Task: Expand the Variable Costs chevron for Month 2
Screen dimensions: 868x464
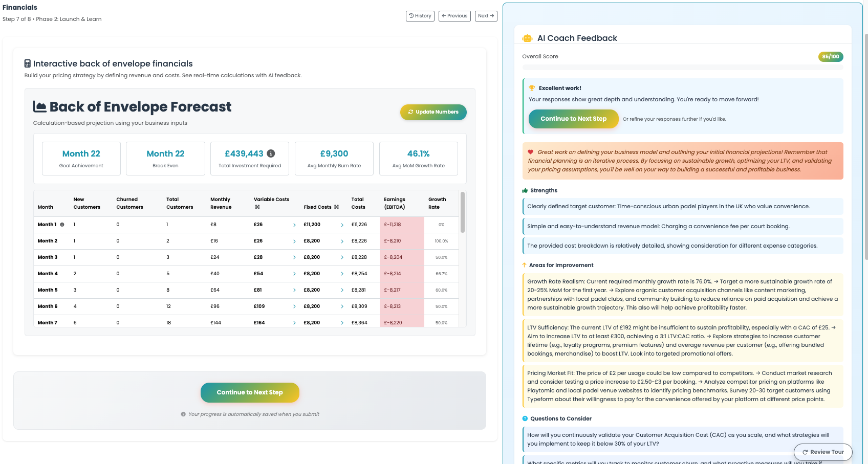Action: coord(294,240)
